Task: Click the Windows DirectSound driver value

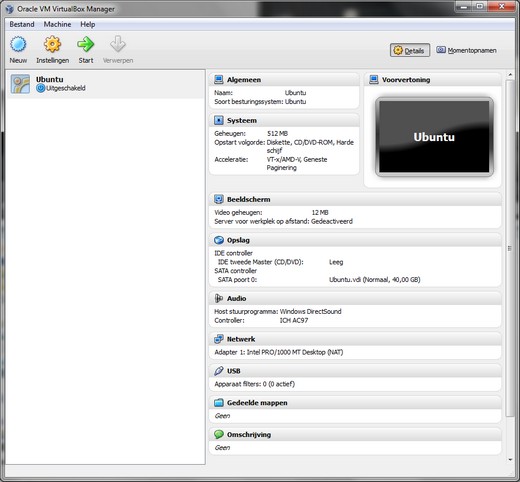Action: (x=310, y=311)
